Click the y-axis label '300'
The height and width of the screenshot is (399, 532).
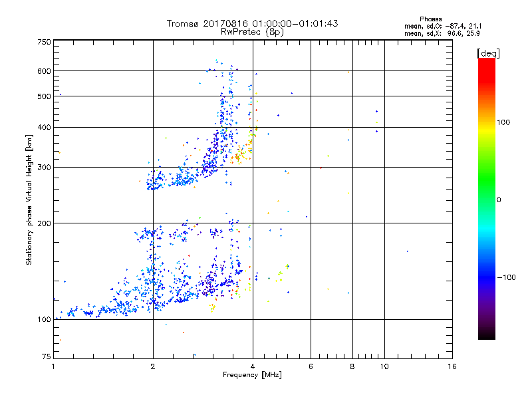click(x=44, y=167)
